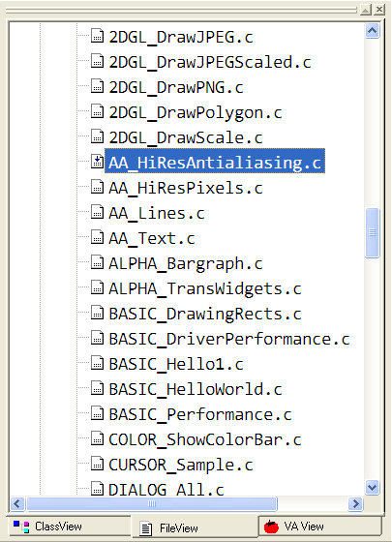Click the file icon next to ALPHA_Bargraph.c
392x542 pixels.
pos(97,262)
